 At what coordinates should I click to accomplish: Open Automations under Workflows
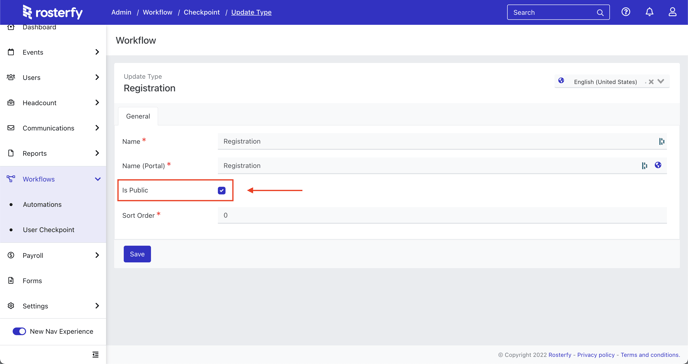pyautogui.click(x=42, y=204)
